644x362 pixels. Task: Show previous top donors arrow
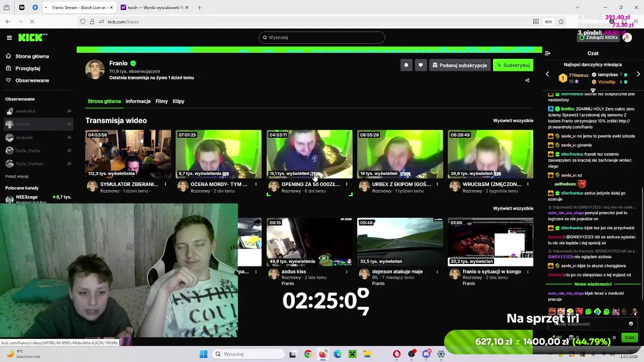[547, 74]
